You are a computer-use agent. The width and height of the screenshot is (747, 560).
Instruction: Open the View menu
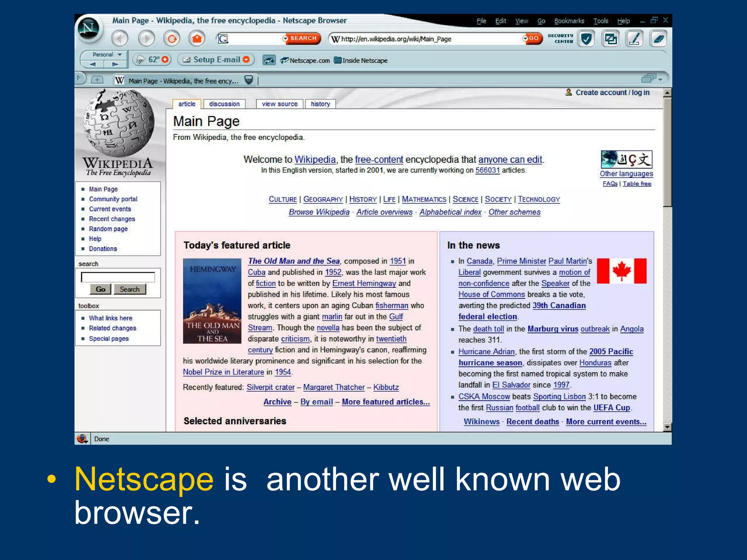(x=522, y=21)
